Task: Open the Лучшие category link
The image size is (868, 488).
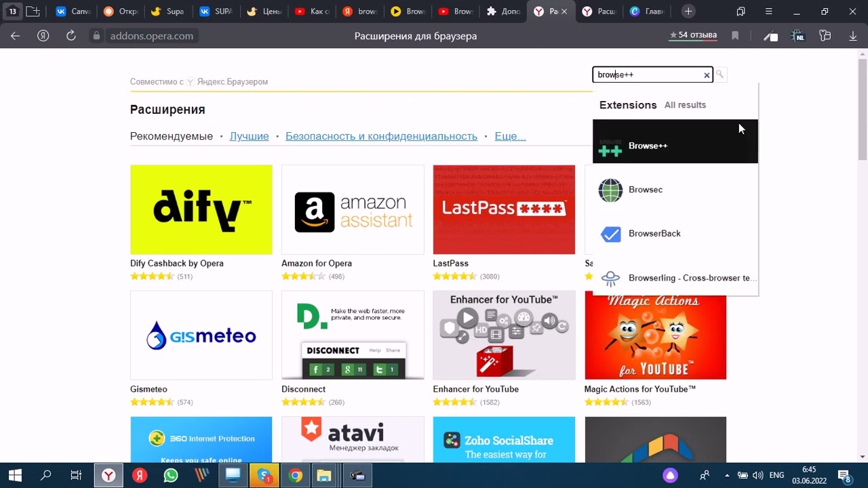Action: (x=249, y=136)
